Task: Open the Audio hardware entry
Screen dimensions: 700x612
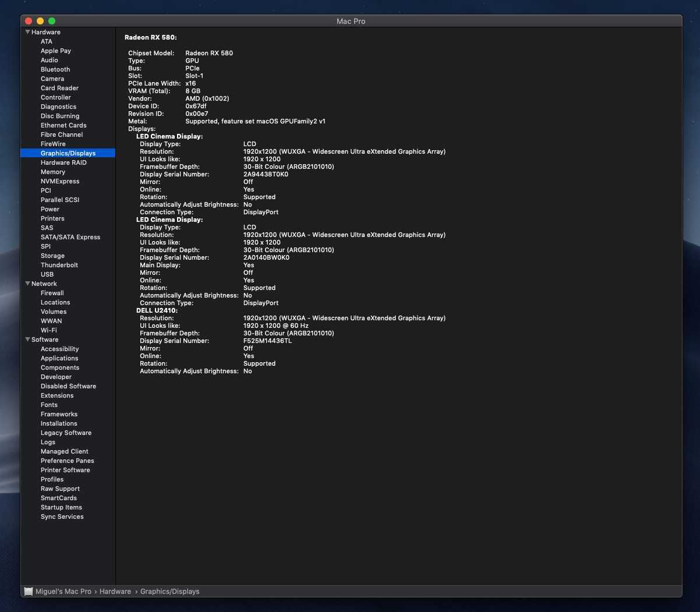Action: (50, 60)
